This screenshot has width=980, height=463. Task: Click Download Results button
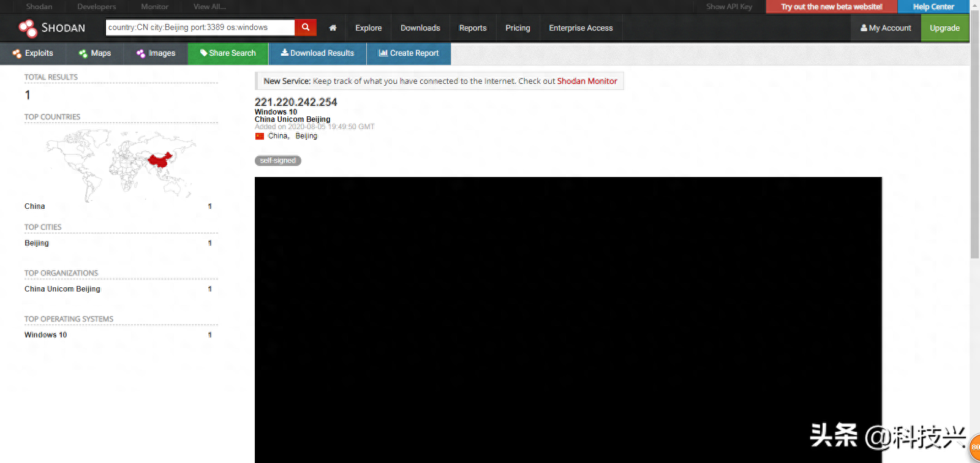(317, 53)
